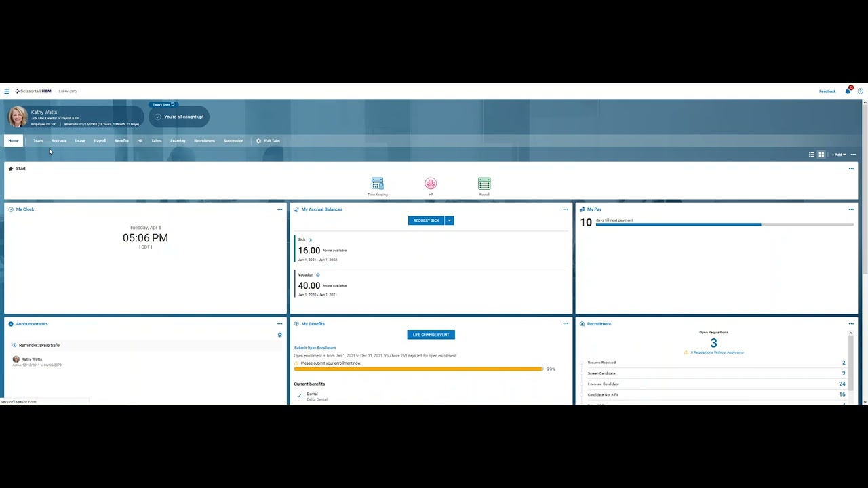Open the dashboard toolbar's three-dots menu

(x=853, y=155)
